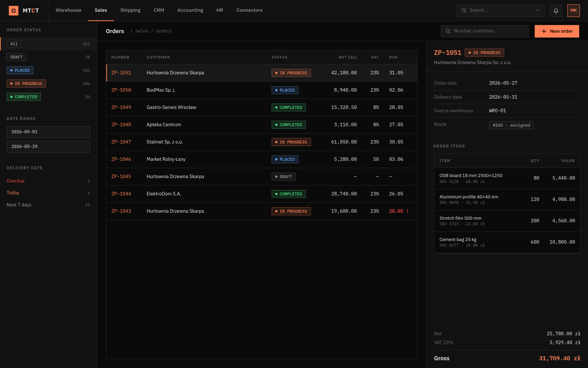This screenshot has width=588, height=368.
Task: Click Stalmet Sp. z o.o. customer cell
Action: pos(165,142)
